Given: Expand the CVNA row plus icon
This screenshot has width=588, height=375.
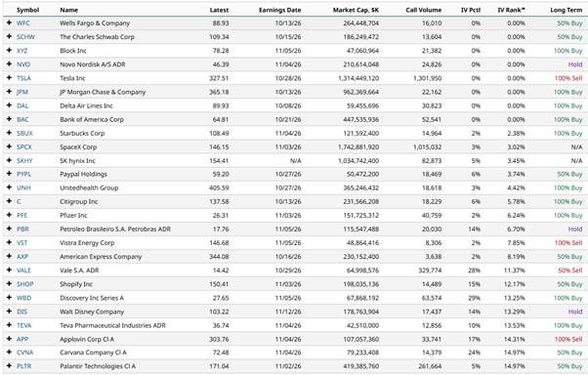Looking at the screenshot, I should coord(9,353).
